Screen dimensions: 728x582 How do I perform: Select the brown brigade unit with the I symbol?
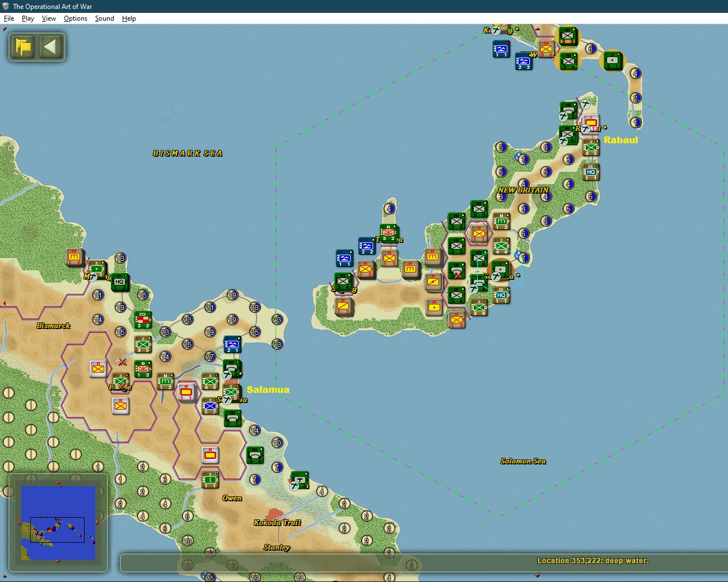[210, 480]
